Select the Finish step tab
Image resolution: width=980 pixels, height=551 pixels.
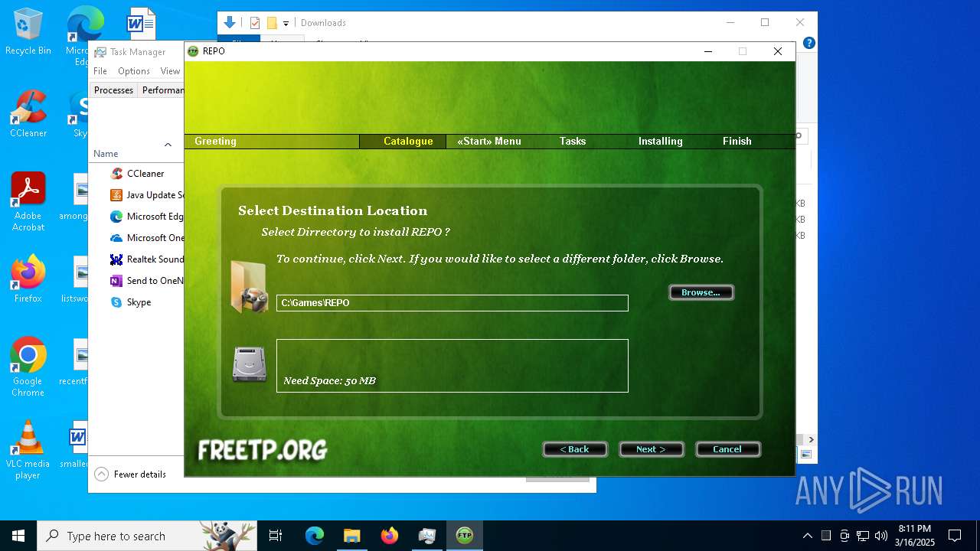point(737,141)
